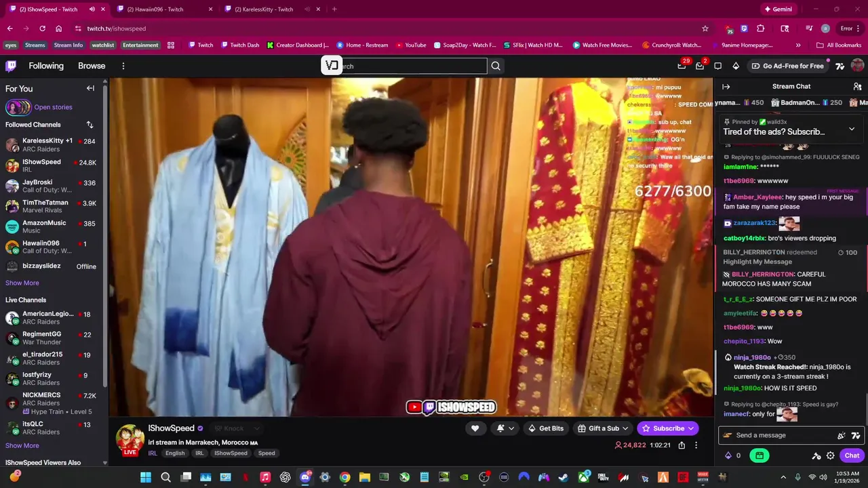The image size is (868, 488).
Task: Open the user profile avatar menu
Action: click(x=857, y=66)
